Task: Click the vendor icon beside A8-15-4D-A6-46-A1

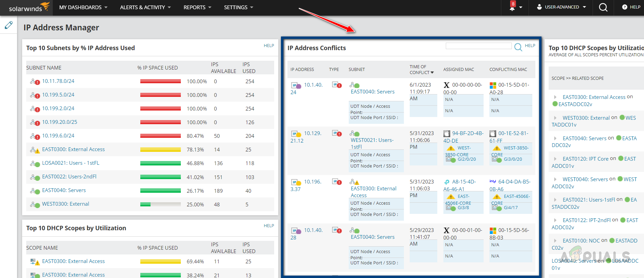Action: (x=447, y=182)
